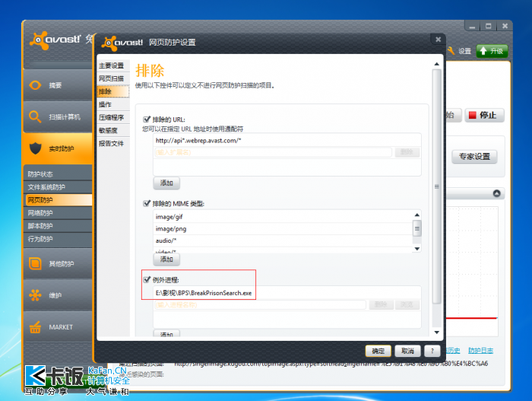Open the 主要设置 tab
The height and width of the screenshot is (401, 532).
113,65
